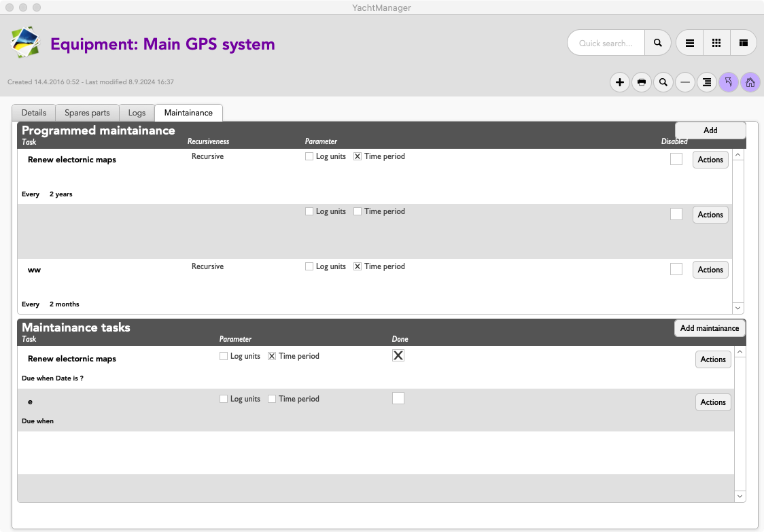Enable Disabled checkbox for the ww task
The height and width of the screenshot is (532, 764).
tap(676, 269)
